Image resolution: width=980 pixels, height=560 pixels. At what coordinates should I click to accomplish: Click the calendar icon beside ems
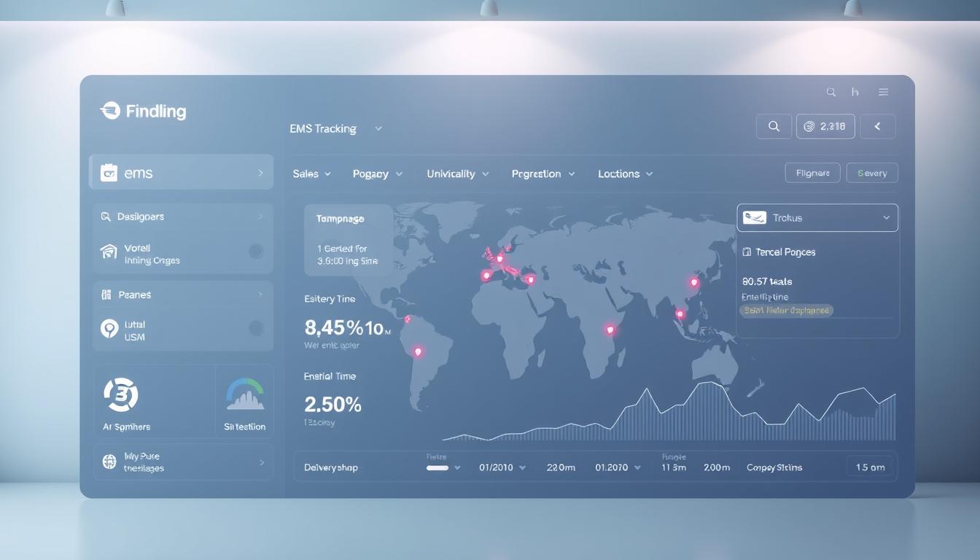109,173
